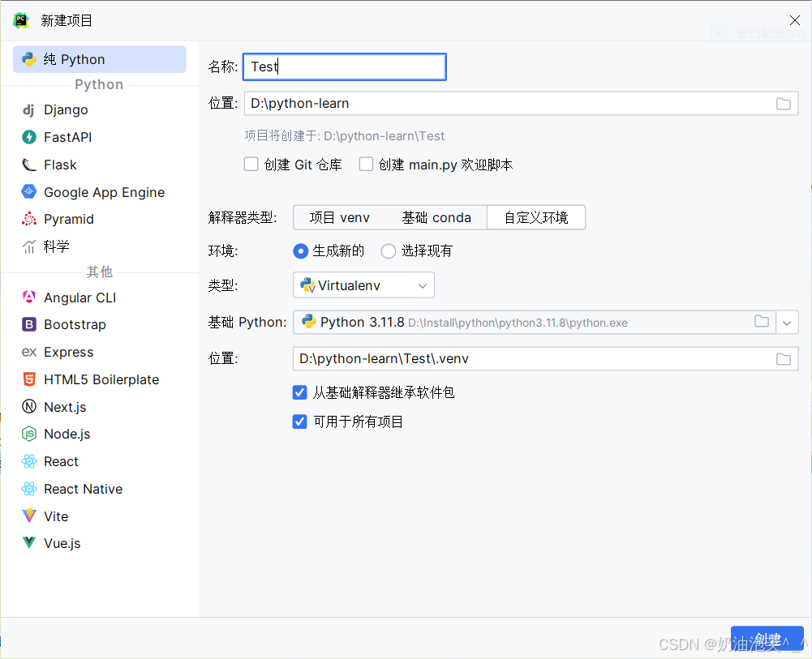Viewport: 812px width, 659px height.
Task: Browse folder for .venv location
Action: (x=784, y=358)
